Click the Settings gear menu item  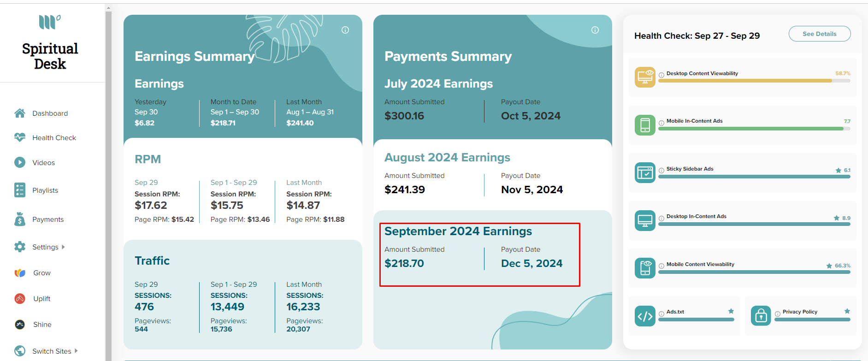coord(45,247)
